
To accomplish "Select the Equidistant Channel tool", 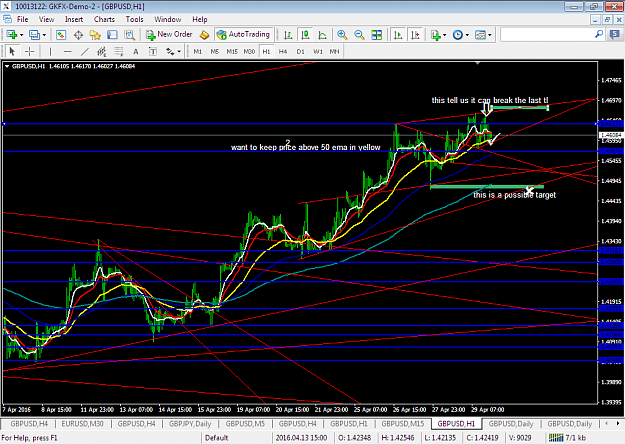I will [102, 51].
